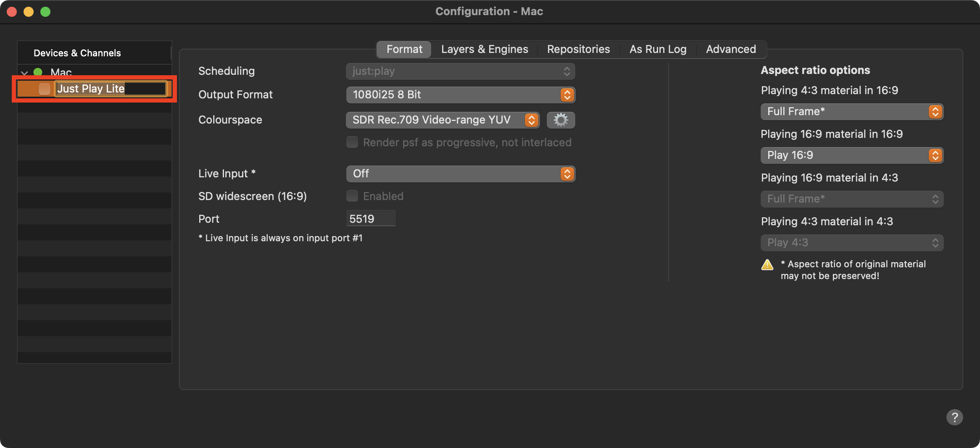Open the help question mark button

tap(954, 417)
